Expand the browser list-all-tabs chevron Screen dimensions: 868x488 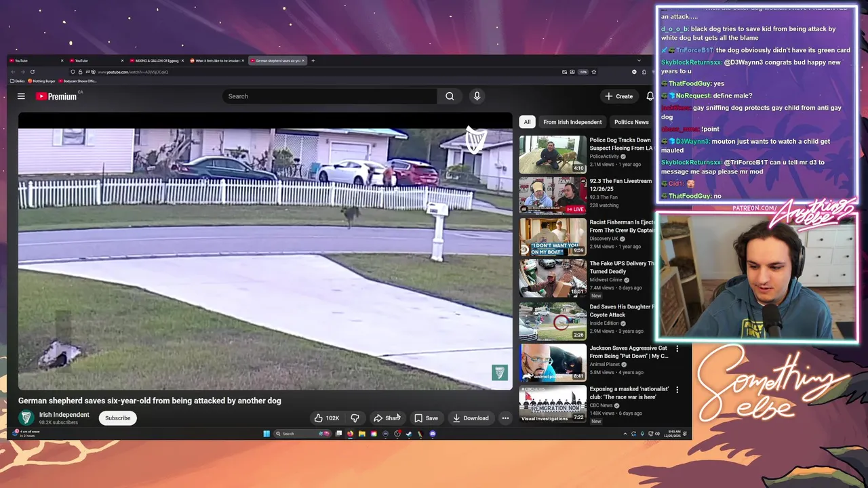coord(638,61)
